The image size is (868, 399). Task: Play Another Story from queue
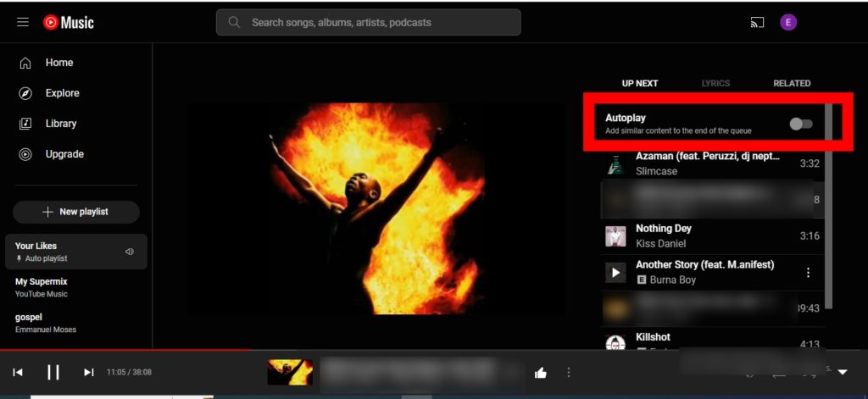coord(615,272)
